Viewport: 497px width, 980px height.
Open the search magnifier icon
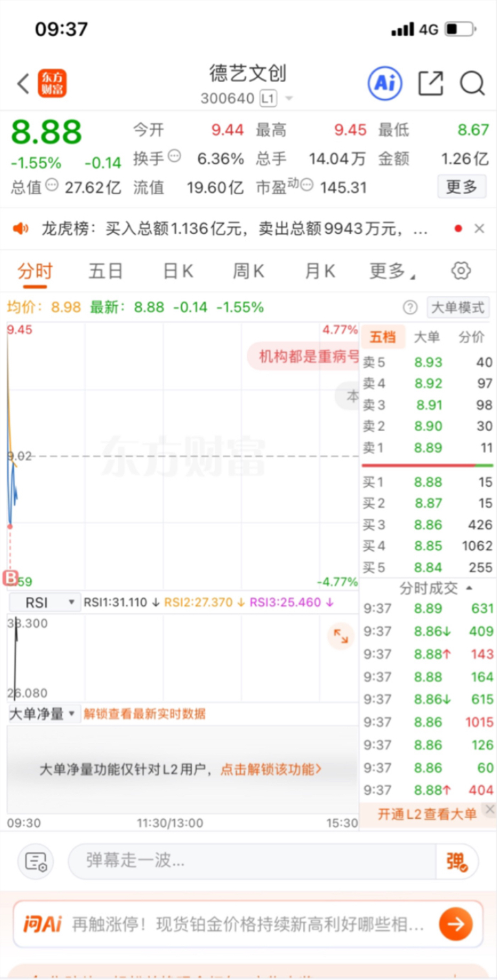pos(472,84)
